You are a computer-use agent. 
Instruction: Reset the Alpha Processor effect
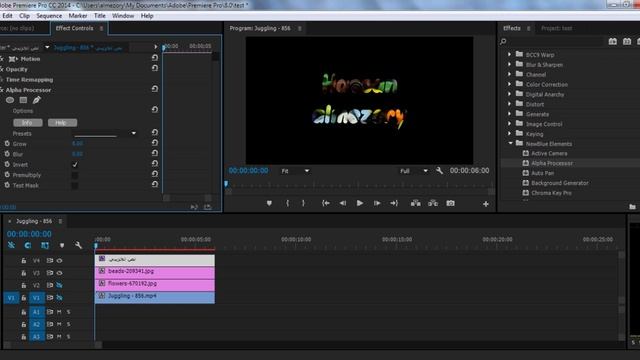click(x=155, y=89)
